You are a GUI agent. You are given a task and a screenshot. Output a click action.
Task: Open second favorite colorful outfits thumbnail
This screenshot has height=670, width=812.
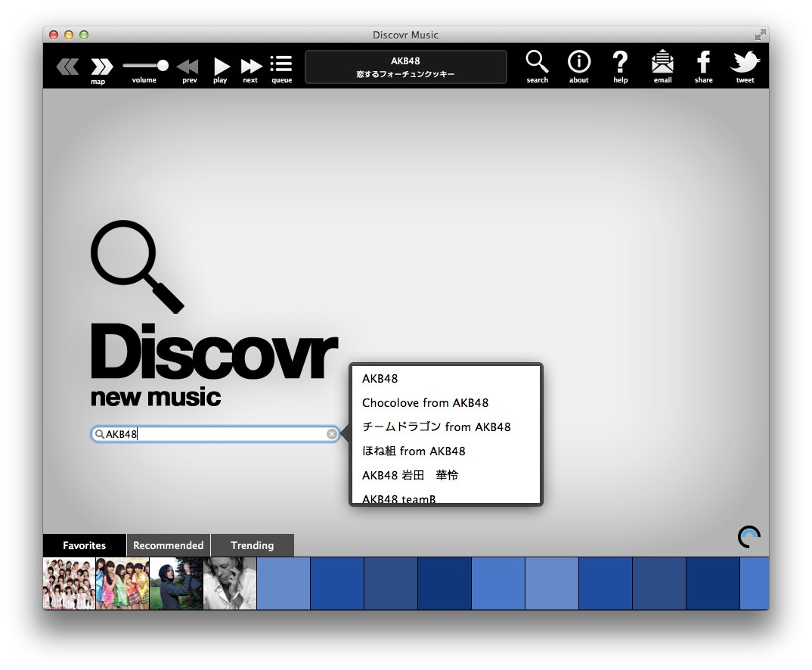coord(122,584)
